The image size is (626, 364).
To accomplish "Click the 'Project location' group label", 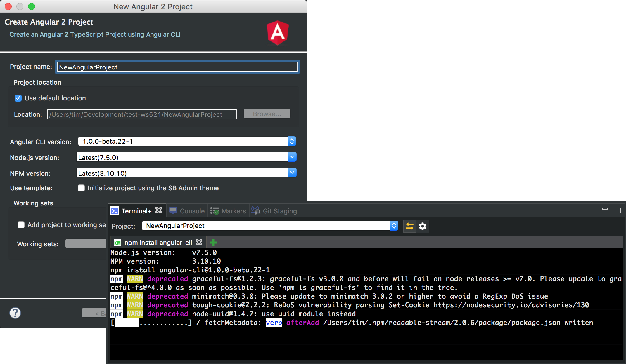I will (37, 82).
